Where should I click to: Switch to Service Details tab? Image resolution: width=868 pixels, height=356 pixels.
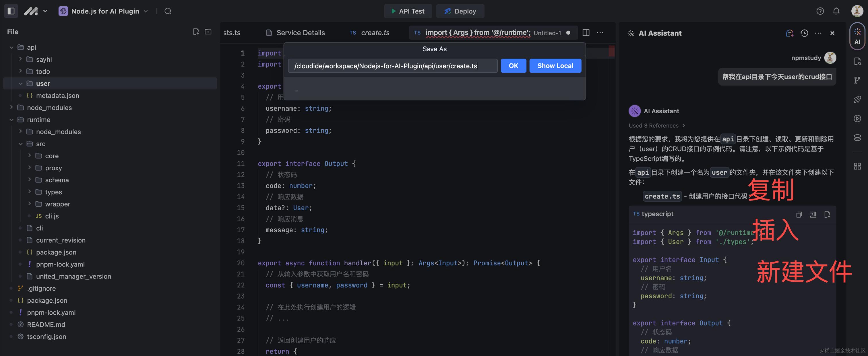tap(300, 33)
